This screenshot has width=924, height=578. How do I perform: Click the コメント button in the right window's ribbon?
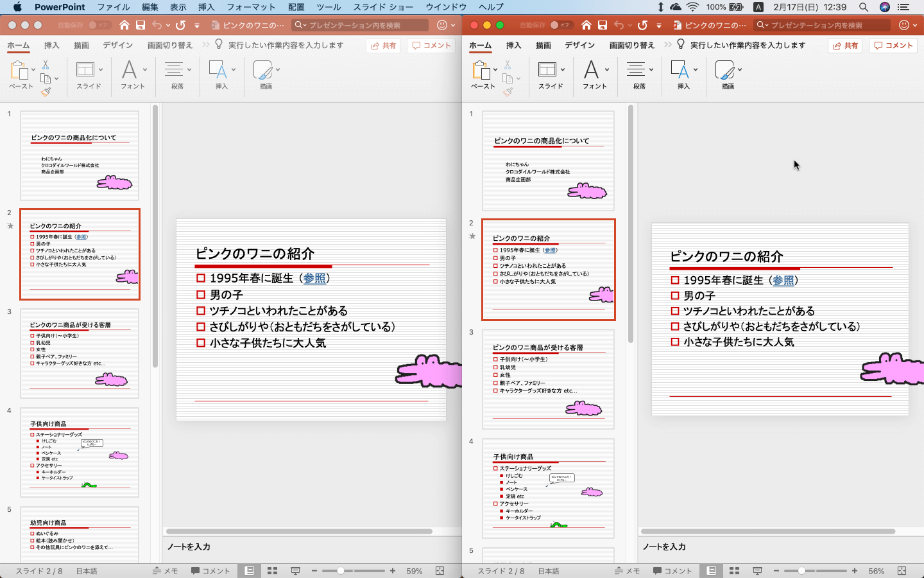pyautogui.click(x=894, y=46)
